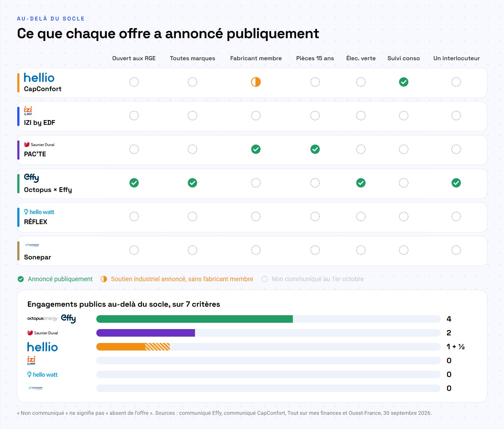Image resolution: width=504 pixels, height=429 pixels.
Task: Click 'Soutien industriel annoncé, sans fabricant membre' legend
Action: pyautogui.click(x=182, y=279)
